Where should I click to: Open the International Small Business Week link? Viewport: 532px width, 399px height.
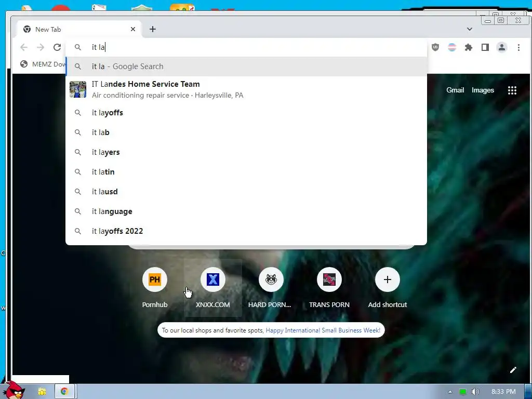click(x=323, y=330)
